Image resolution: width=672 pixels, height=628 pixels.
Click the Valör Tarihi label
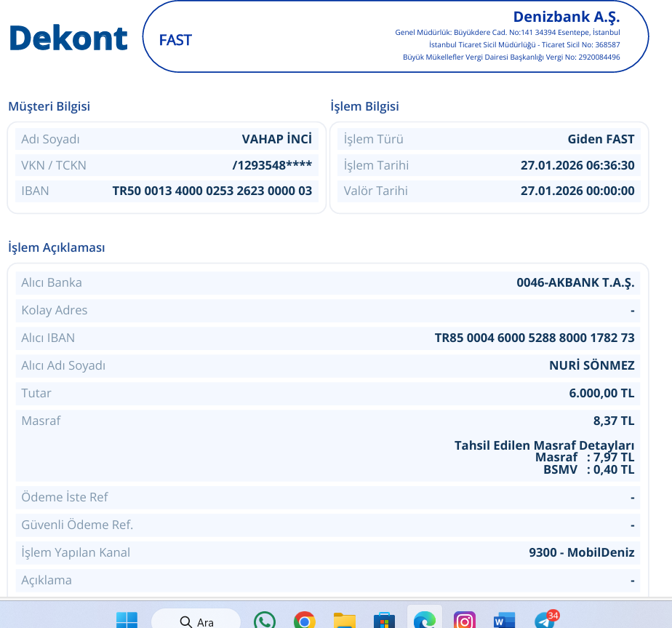[x=375, y=191]
